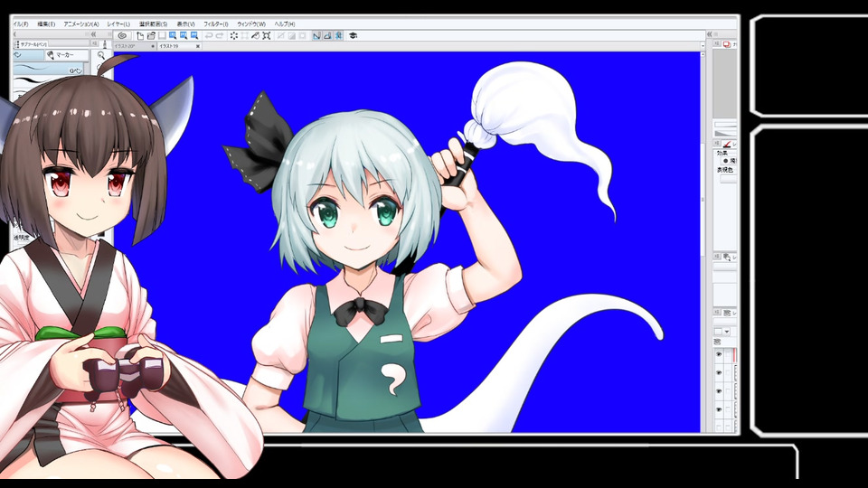This screenshot has width=868, height=488.
Task: Click the Fill bucket toolbar icon
Action: (x=255, y=35)
